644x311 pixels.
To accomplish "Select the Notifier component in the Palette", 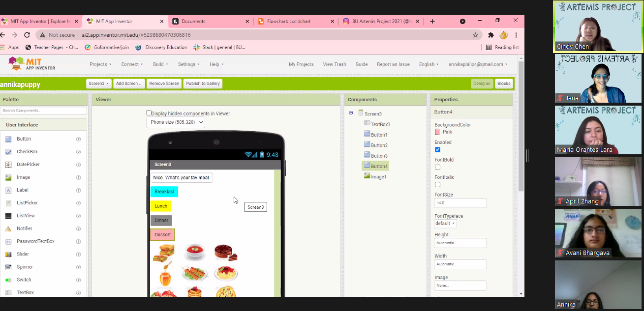I will tap(25, 228).
